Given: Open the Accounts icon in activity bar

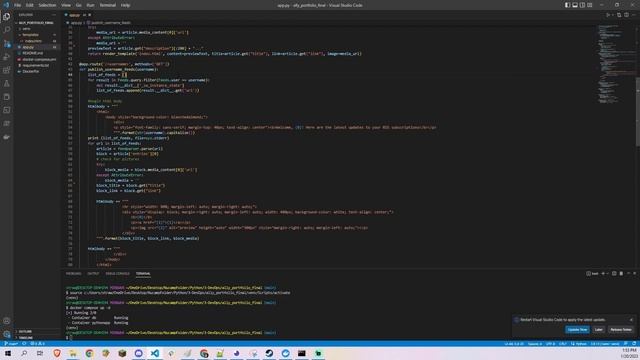Looking at the screenshot, I should click(x=7, y=321).
